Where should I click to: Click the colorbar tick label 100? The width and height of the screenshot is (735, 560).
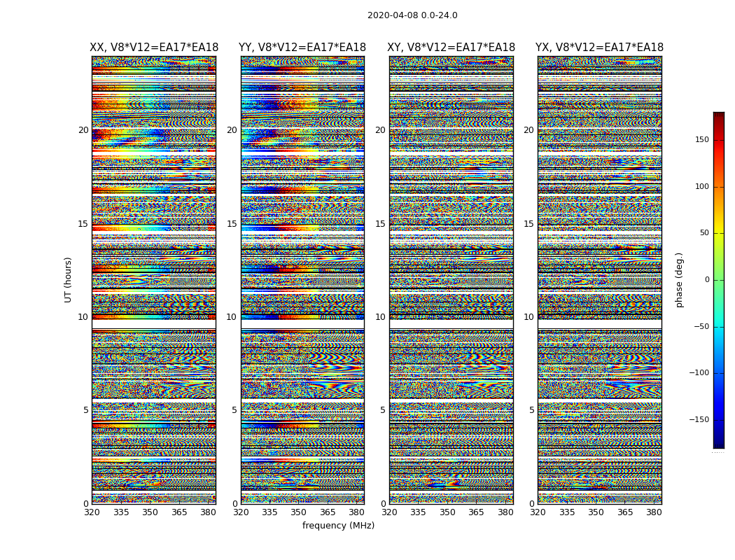coord(702,186)
